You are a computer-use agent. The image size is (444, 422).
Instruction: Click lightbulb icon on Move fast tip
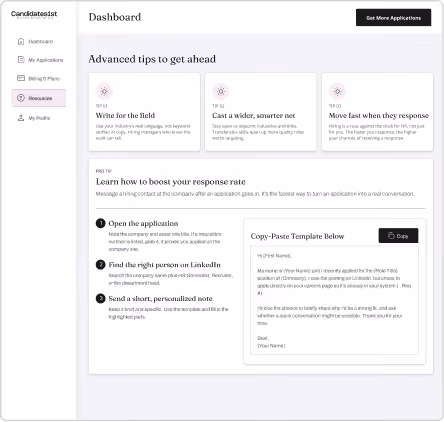point(337,91)
